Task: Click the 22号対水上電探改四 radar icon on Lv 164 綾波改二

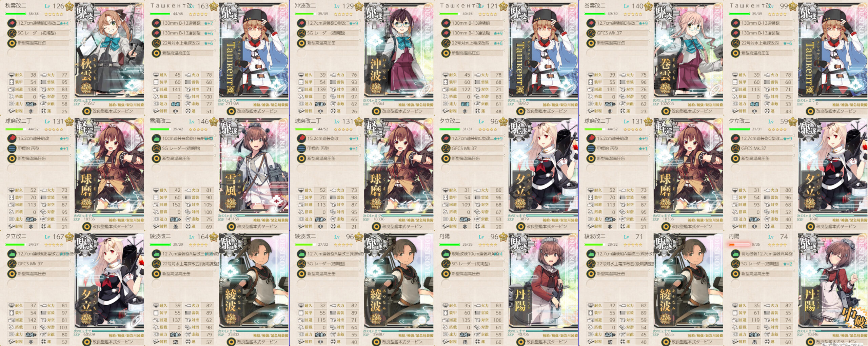Action: (x=156, y=264)
